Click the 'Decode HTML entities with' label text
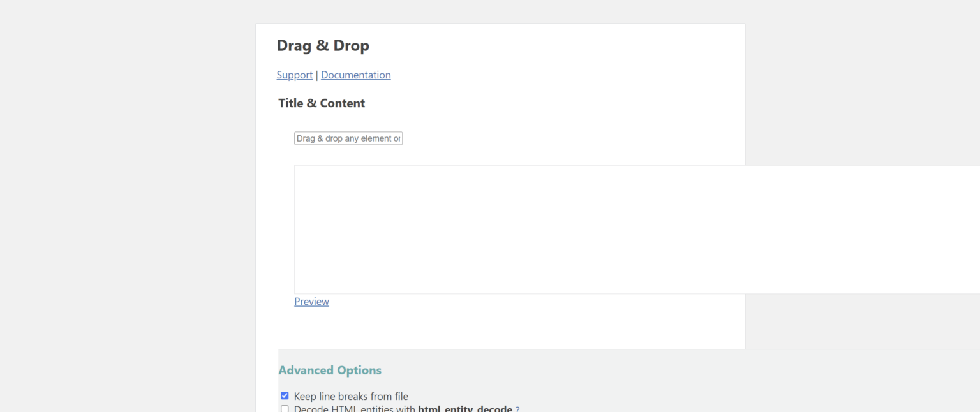 (354, 409)
